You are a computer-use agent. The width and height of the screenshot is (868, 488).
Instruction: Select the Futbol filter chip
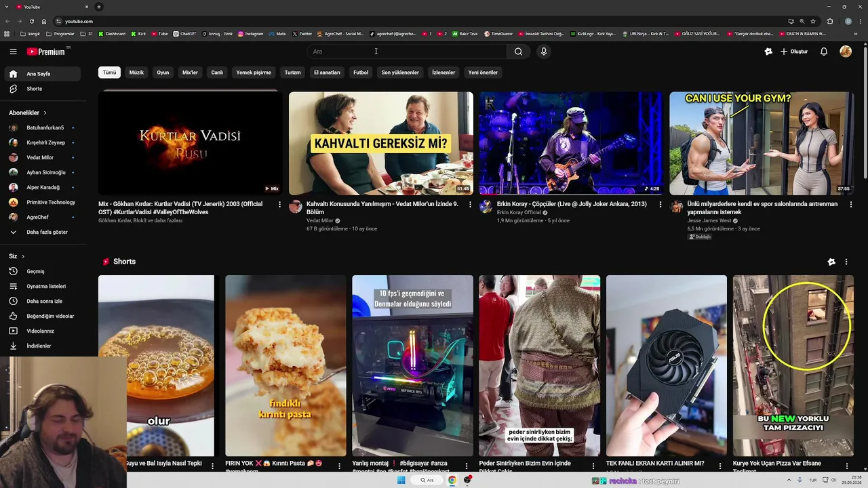tap(361, 73)
